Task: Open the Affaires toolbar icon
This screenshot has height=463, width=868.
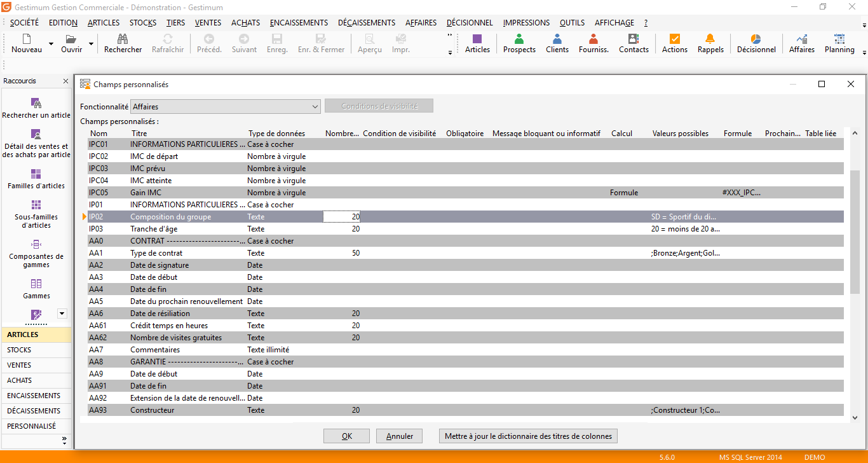Action: (x=802, y=39)
